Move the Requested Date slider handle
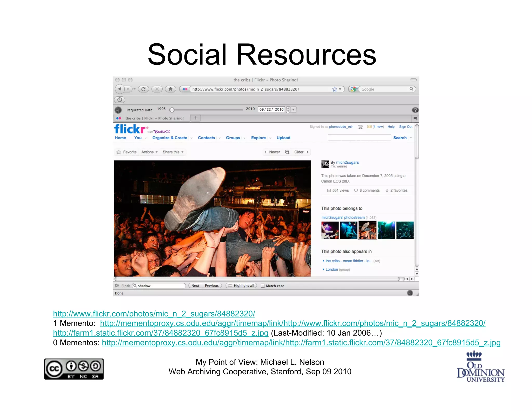This screenshot has width=532, height=411. click(172, 110)
